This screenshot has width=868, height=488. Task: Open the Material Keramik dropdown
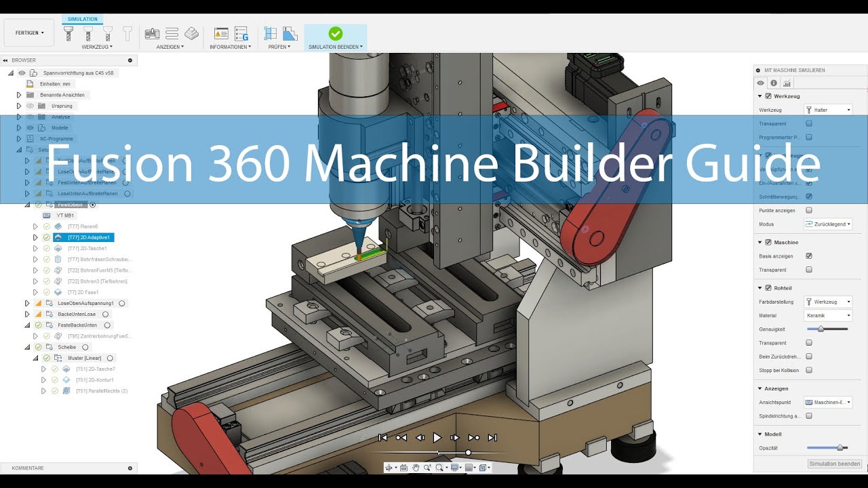[828, 315]
